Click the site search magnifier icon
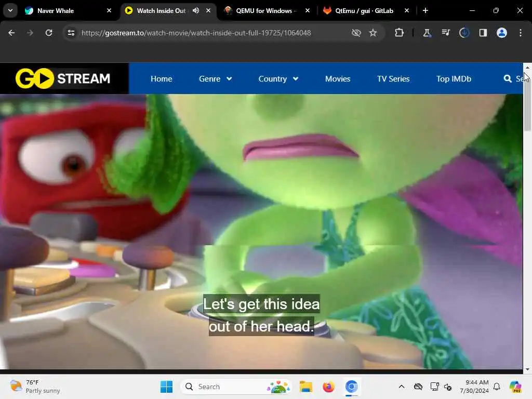This screenshot has height=399, width=532. [x=508, y=79]
